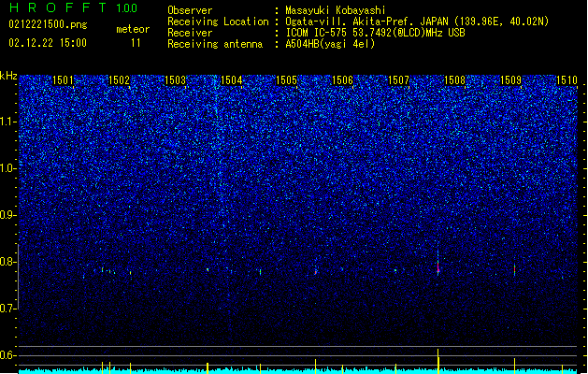This screenshot has width=588, height=374.
Task: Click the 1504 time marker
Action: (232, 80)
